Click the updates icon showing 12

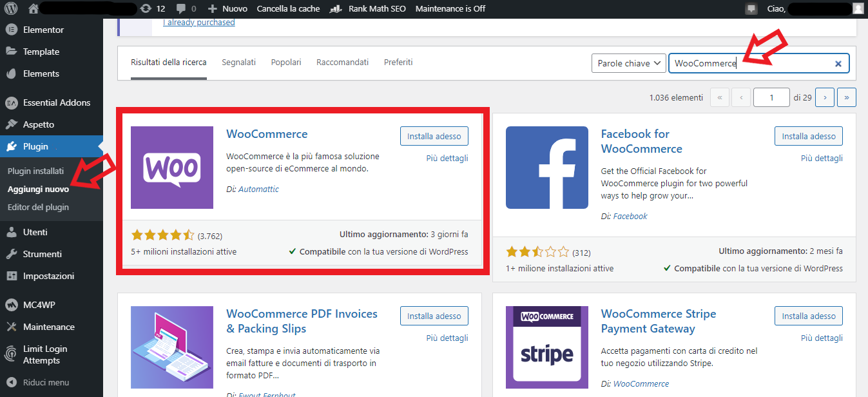point(147,9)
